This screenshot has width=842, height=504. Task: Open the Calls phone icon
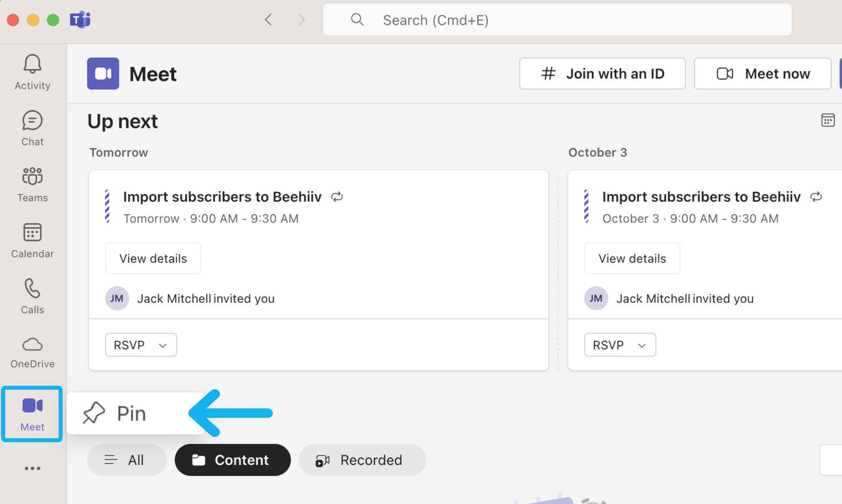tap(32, 296)
